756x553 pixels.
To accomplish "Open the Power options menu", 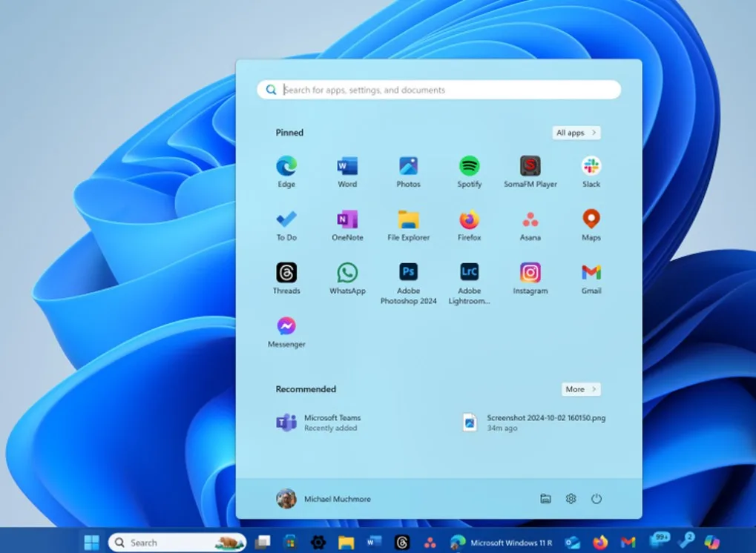I will [596, 499].
